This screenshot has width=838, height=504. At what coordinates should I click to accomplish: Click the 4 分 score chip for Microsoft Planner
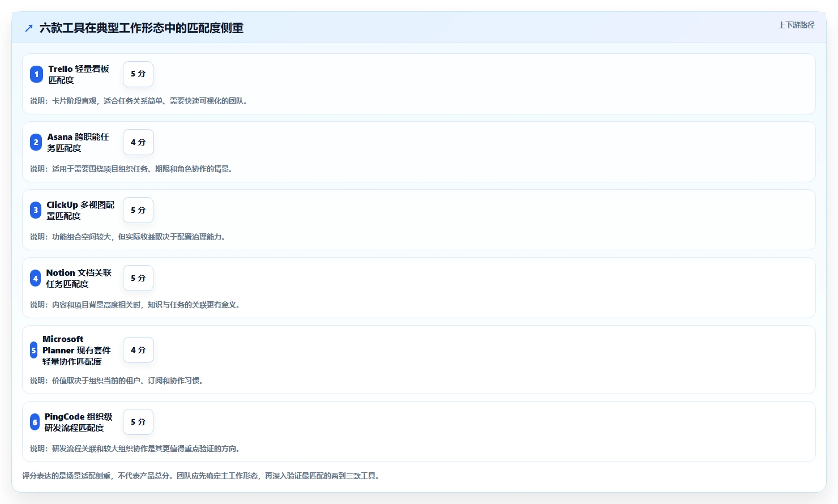click(x=138, y=350)
